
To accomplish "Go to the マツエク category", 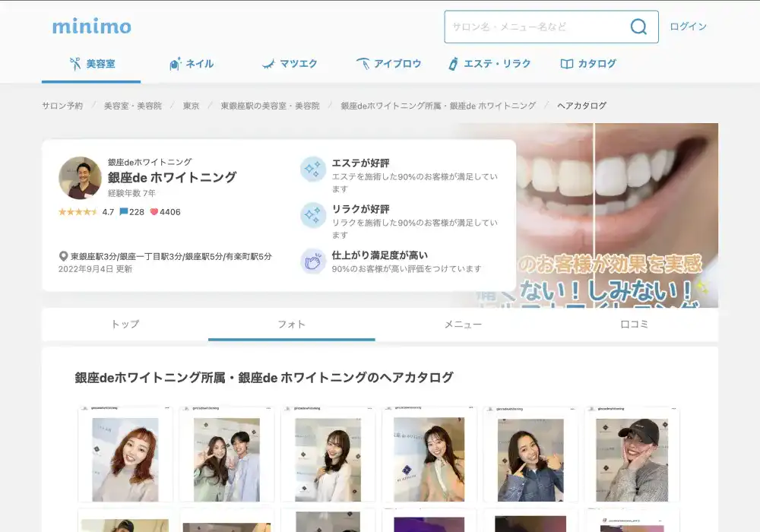I will [x=290, y=64].
